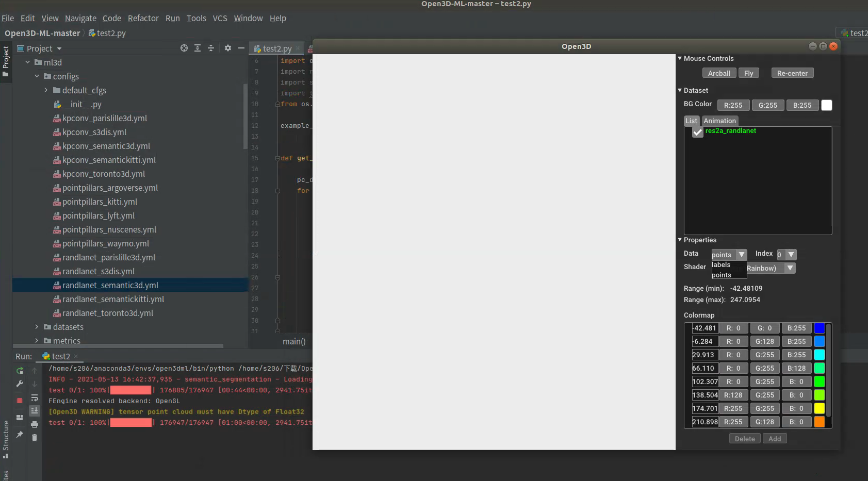The height and width of the screenshot is (481, 868).
Task: Select test2.py editor tab
Action: tap(277, 48)
